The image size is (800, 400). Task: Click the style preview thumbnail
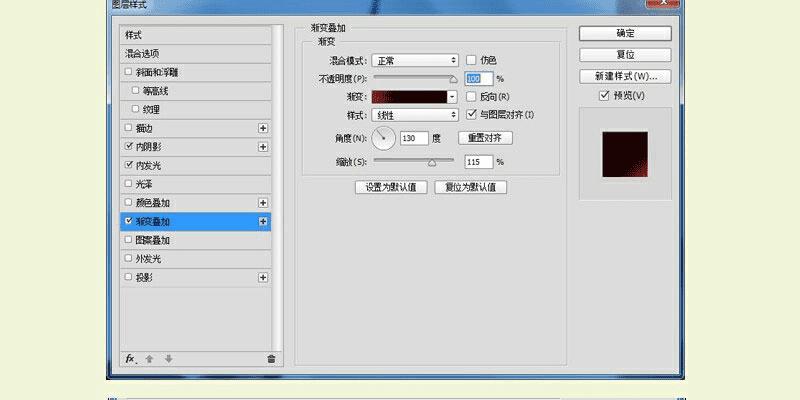[625, 154]
